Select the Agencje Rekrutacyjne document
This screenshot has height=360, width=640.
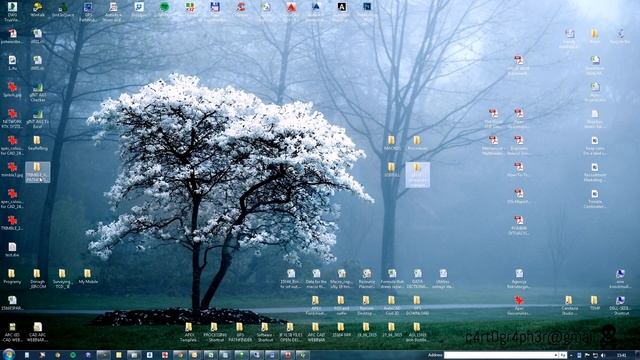[519, 278]
